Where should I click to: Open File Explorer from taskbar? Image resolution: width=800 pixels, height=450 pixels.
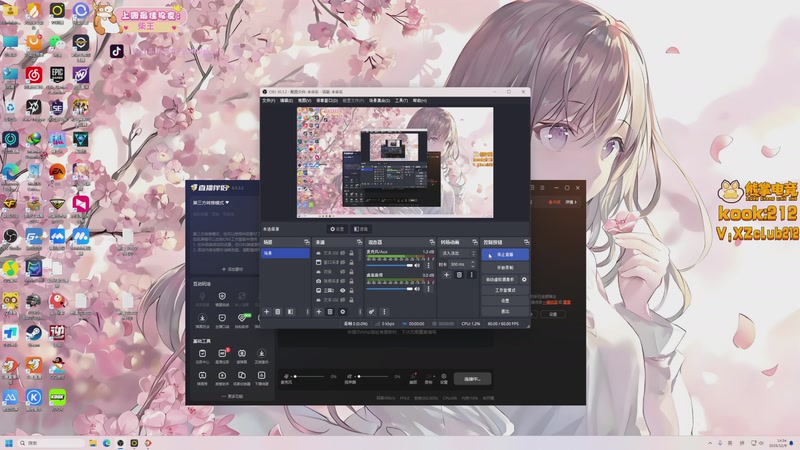pyautogui.click(x=93, y=443)
